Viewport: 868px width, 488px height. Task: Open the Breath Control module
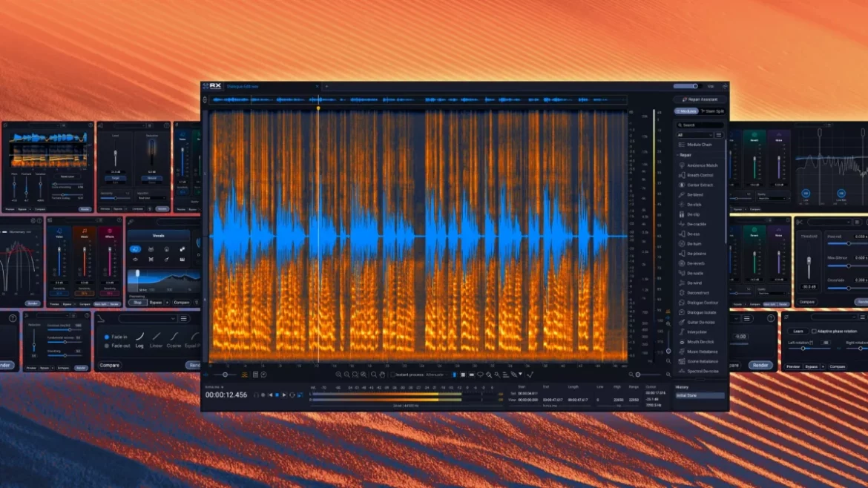[696, 175]
